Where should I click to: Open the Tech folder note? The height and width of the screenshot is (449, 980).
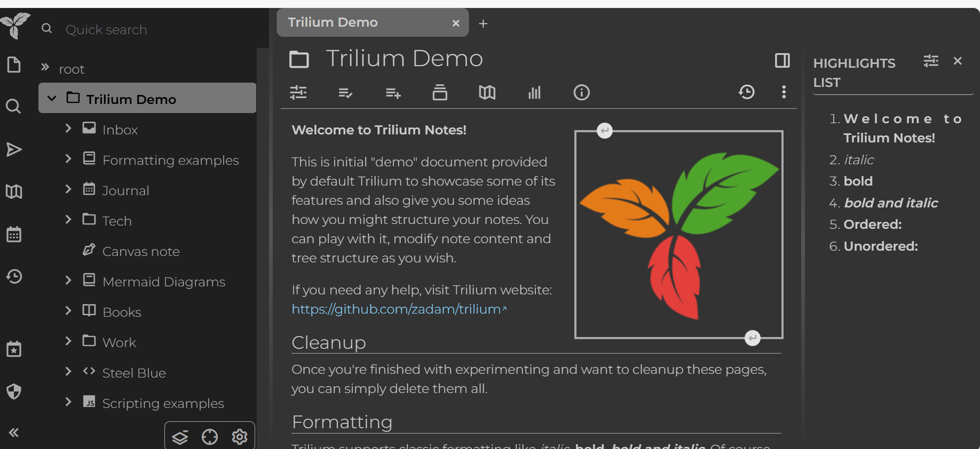tap(117, 221)
